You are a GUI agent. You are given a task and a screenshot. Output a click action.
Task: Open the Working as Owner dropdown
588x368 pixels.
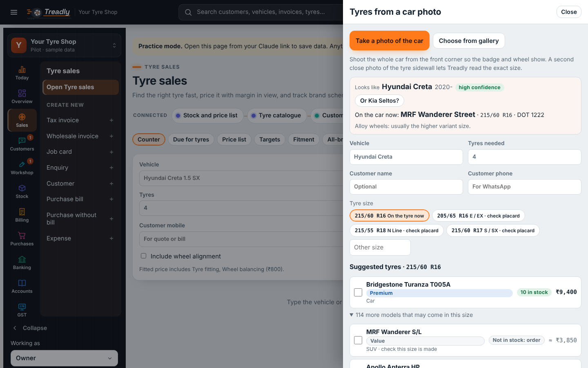pyautogui.click(x=64, y=358)
